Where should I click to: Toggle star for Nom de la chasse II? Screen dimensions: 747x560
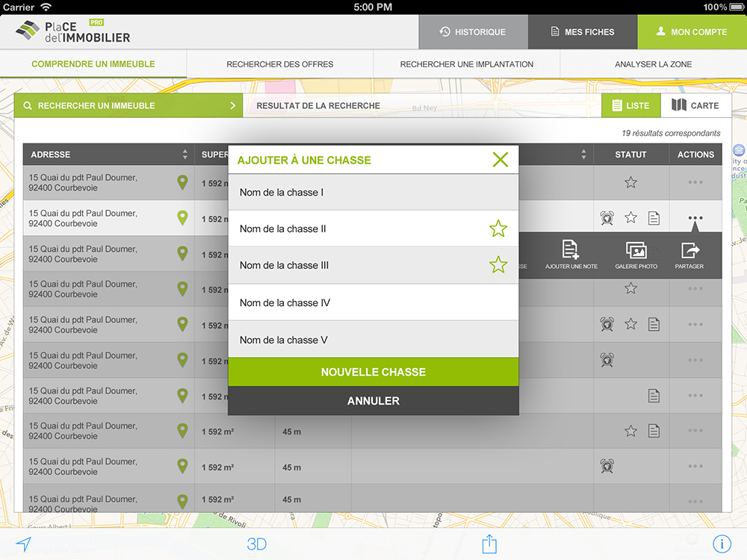pos(498,229)
